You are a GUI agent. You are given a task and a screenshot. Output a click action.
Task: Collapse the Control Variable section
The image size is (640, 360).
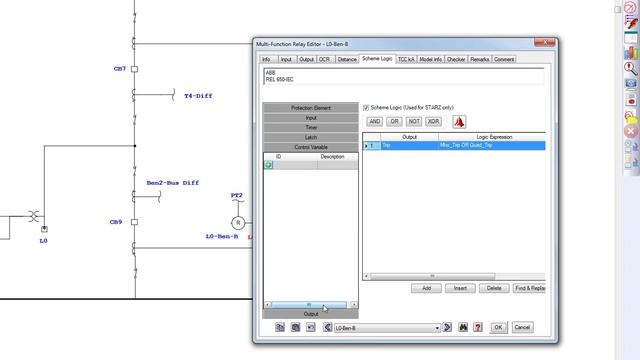(x=311, y=147)
